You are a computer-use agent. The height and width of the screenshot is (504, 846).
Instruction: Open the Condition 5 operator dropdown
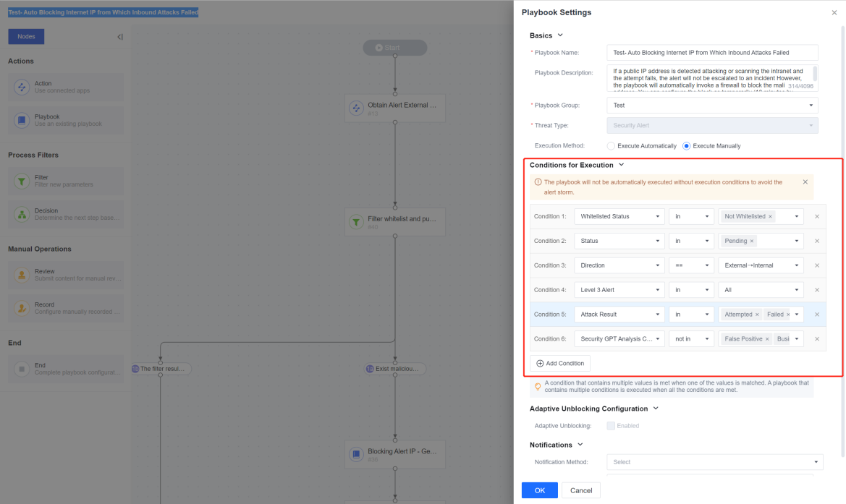691,315
